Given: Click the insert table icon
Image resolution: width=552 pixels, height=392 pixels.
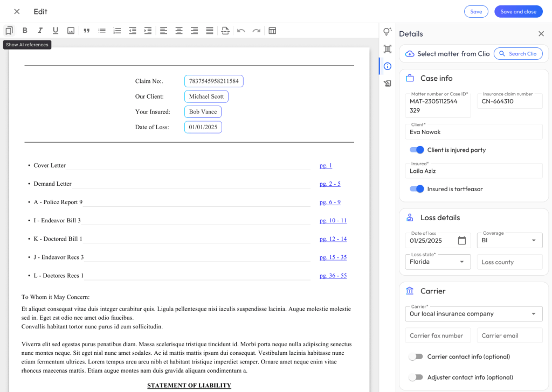Looking at the screenshot, I should [x=272, y=31].
